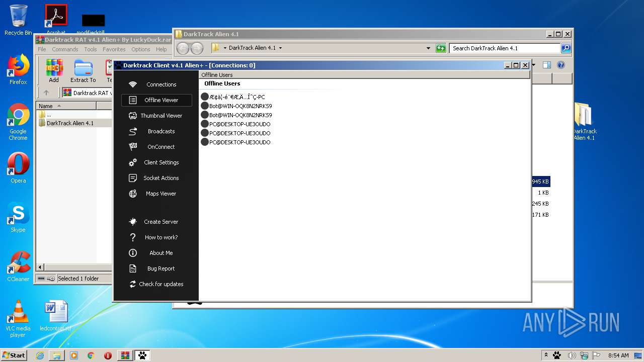
Task: Open WinRAR Tools menu
Action: click(91, 49)
